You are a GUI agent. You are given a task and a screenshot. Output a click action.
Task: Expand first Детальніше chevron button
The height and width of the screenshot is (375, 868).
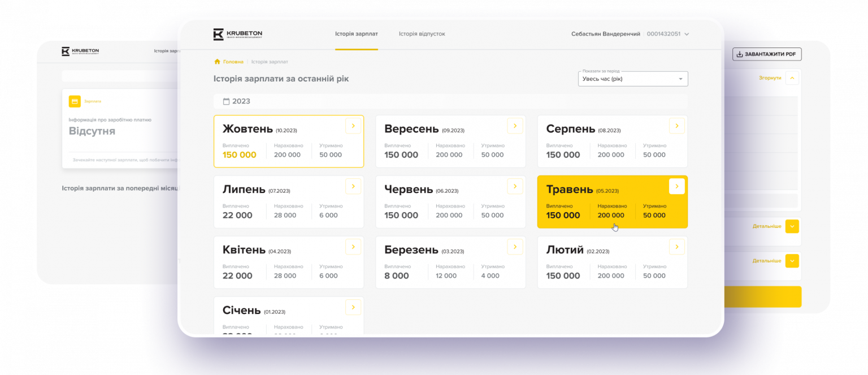click(x=792, y=226)
